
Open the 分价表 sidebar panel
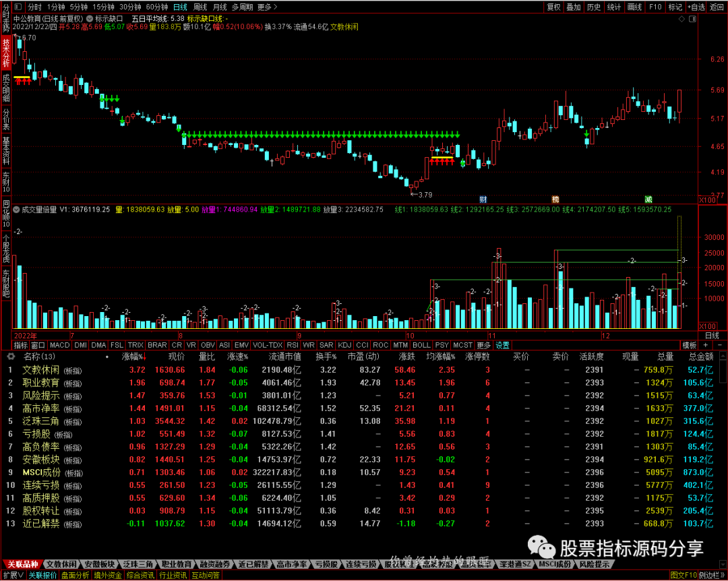pos(6,119)
